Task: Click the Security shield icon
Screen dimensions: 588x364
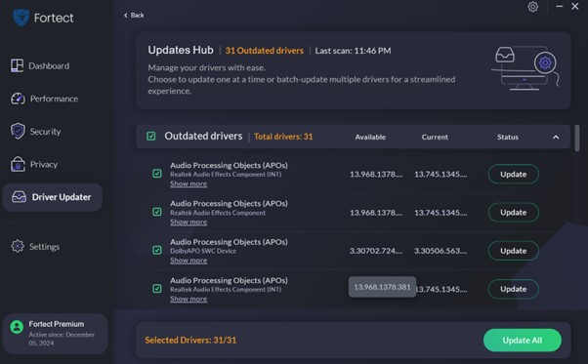Action: point(18,132)
